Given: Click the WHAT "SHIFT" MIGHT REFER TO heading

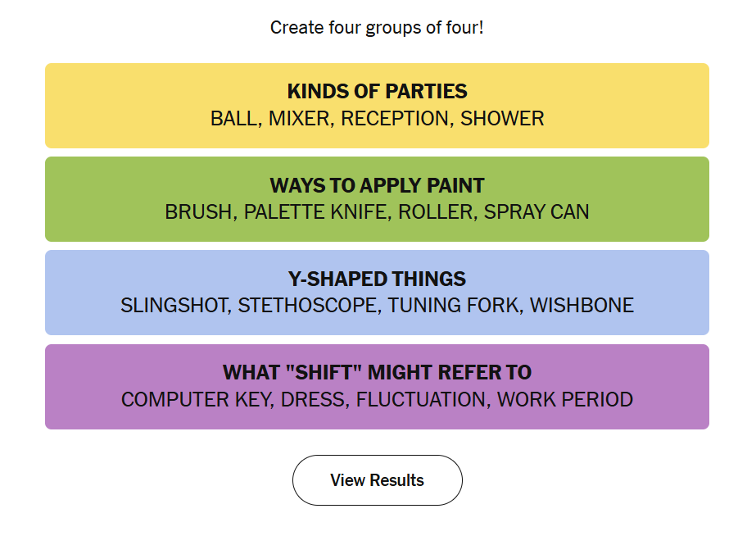Looking at the screenshot, I should (377, 373).
